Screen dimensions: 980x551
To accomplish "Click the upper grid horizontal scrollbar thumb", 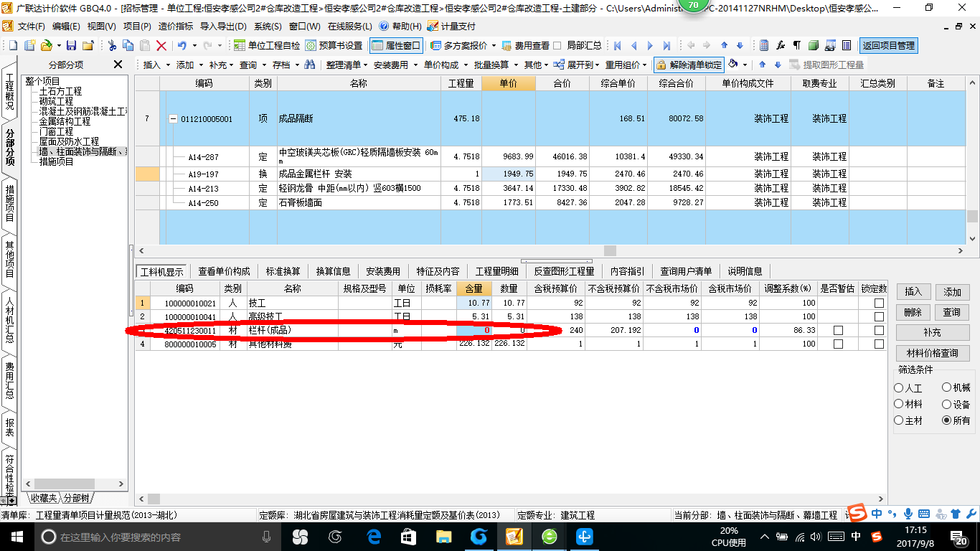I will pyautogui.click(x=610, y=250).
